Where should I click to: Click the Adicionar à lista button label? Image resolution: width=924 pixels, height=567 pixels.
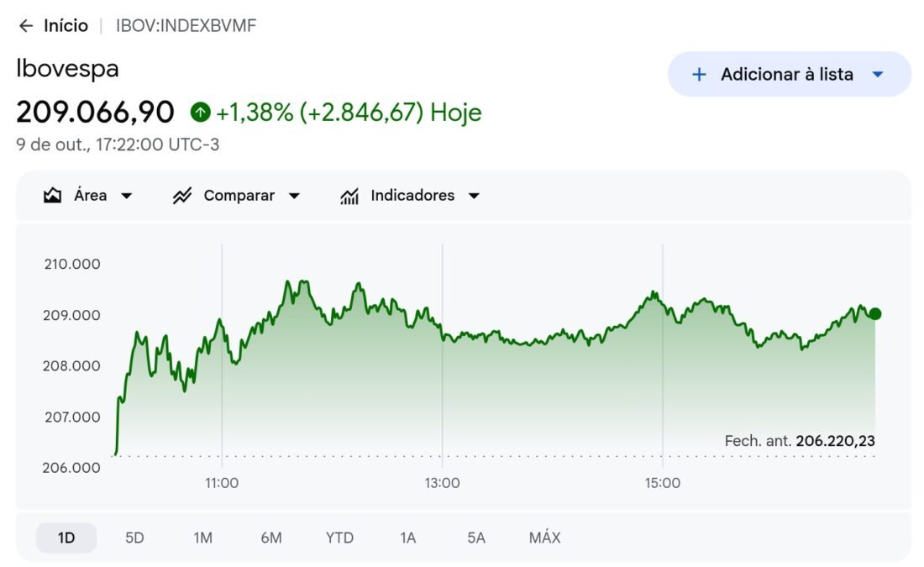point(787,74)
